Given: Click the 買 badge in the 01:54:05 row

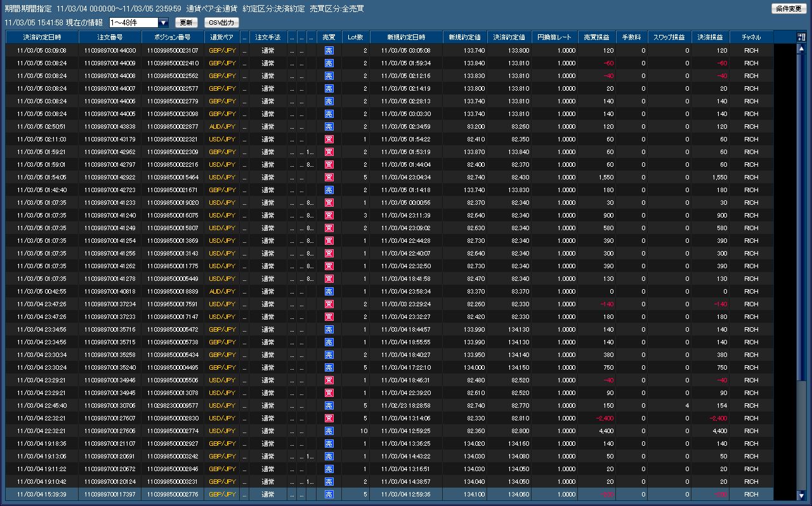Looking at the screenshot, I should 329,177.
